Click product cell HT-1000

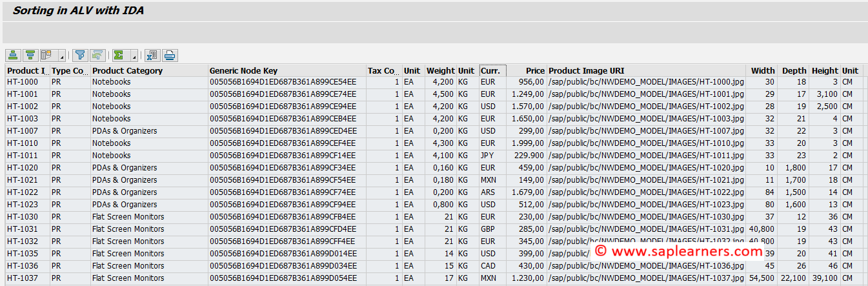[x=27, y=82]
